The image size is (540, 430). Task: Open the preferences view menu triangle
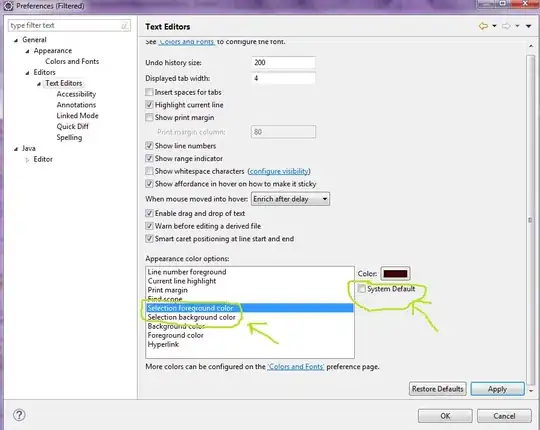528,26
